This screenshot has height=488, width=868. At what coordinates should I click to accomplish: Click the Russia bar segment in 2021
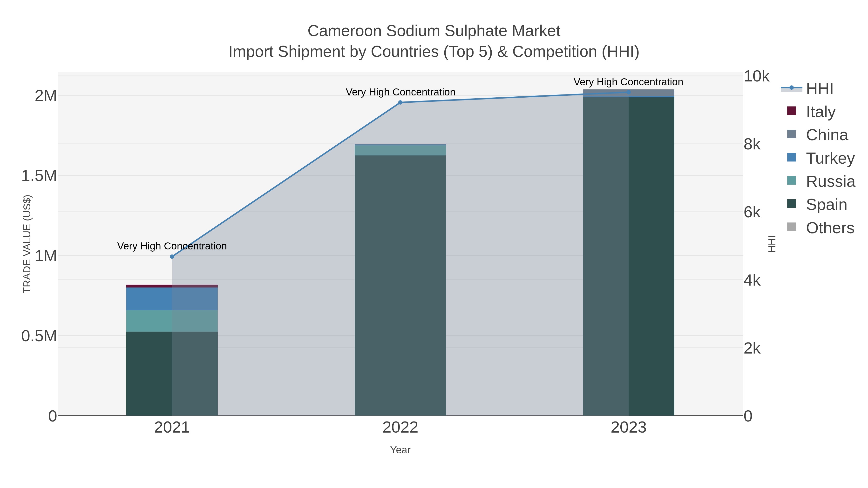tap(172, 321)
